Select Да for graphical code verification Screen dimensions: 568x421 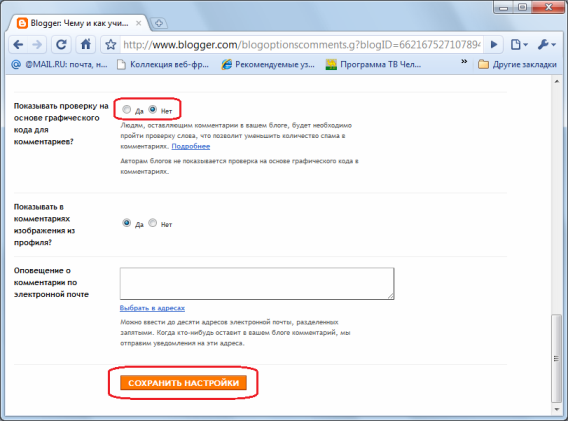coord(126,109)
